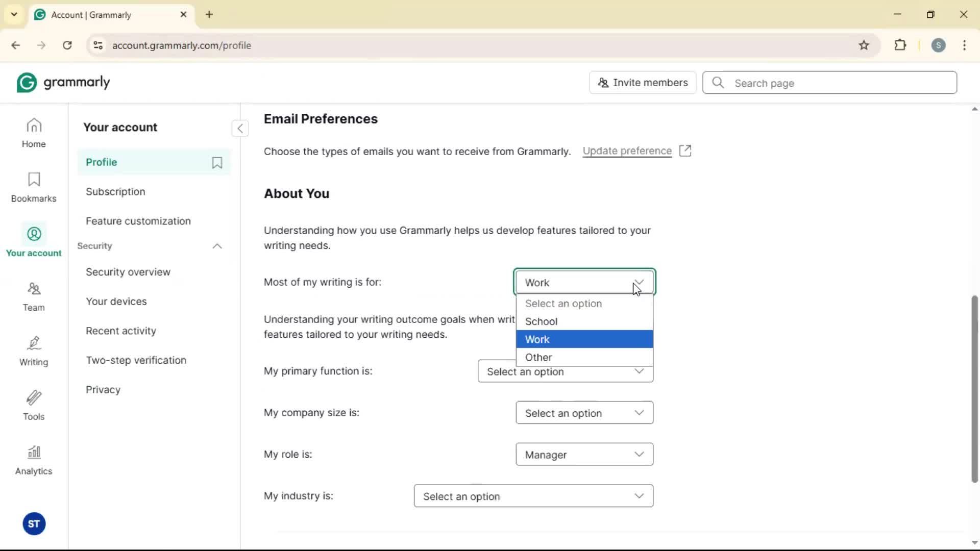This screenshot has width=980, height=551.
Task: Open the Home sidebar icon
Action: (34, 133)
